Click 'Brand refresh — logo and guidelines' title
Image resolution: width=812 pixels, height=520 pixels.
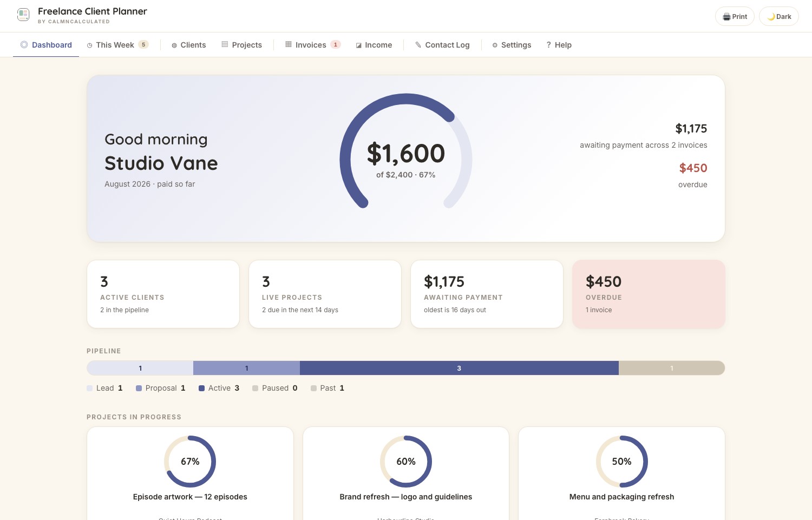406,497
